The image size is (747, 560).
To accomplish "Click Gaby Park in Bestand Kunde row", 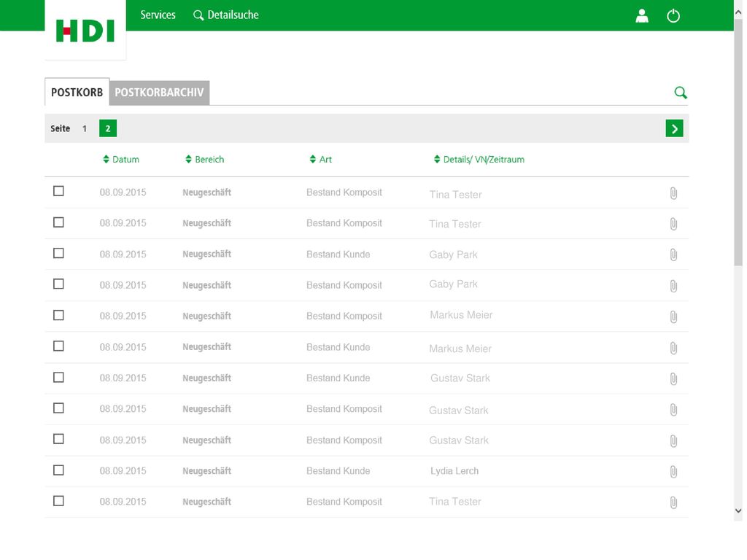I will pyautogui.click(x=453, y=254).
